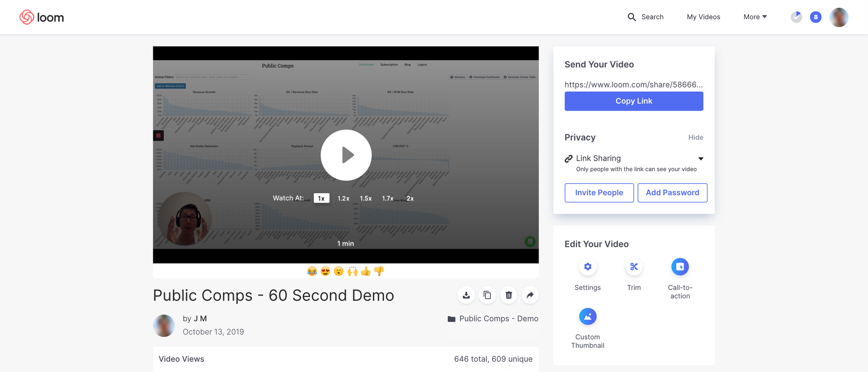The width and height of the screenshot is (868, 372).
Task: Duplicate the video with the copy icon
Action: pyautogui.click(x=487, y=295)
